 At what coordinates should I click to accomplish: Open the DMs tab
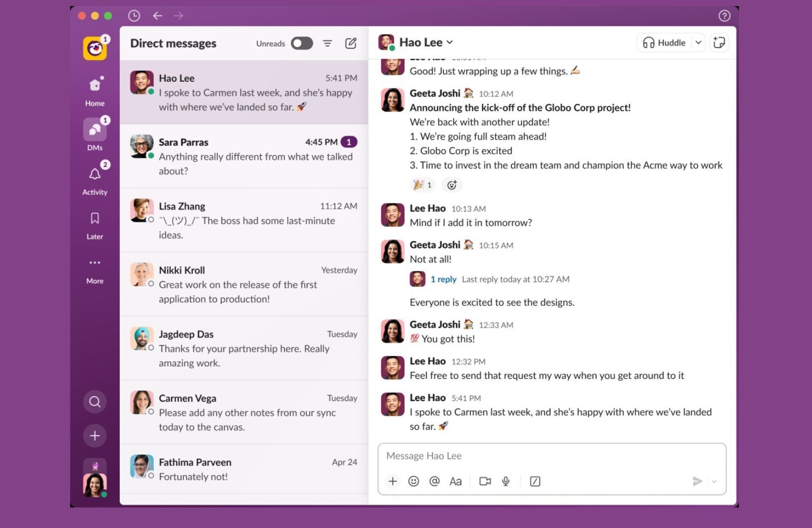point(95,135)
